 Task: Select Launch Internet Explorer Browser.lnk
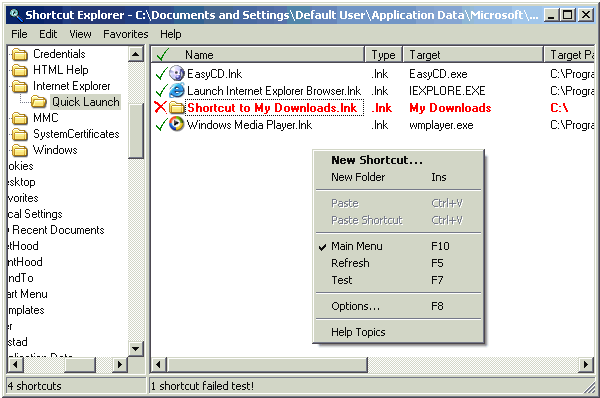click(x=274, y=91)
